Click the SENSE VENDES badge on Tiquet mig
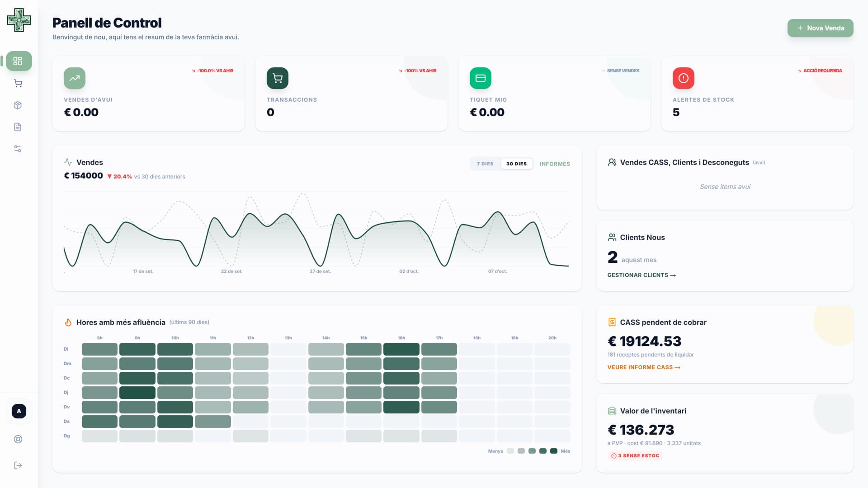Screen dimensions: 868x488 [x=620, y=70]
